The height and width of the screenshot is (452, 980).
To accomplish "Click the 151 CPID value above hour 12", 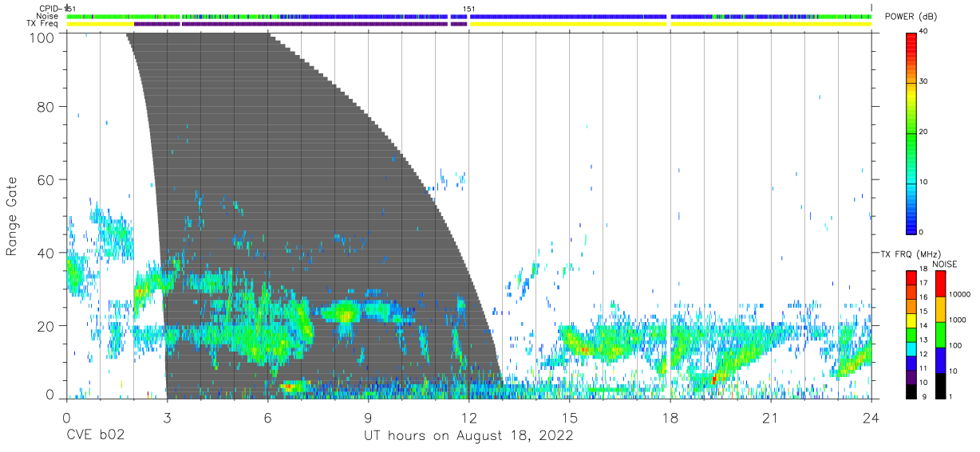I will (469, 9).
